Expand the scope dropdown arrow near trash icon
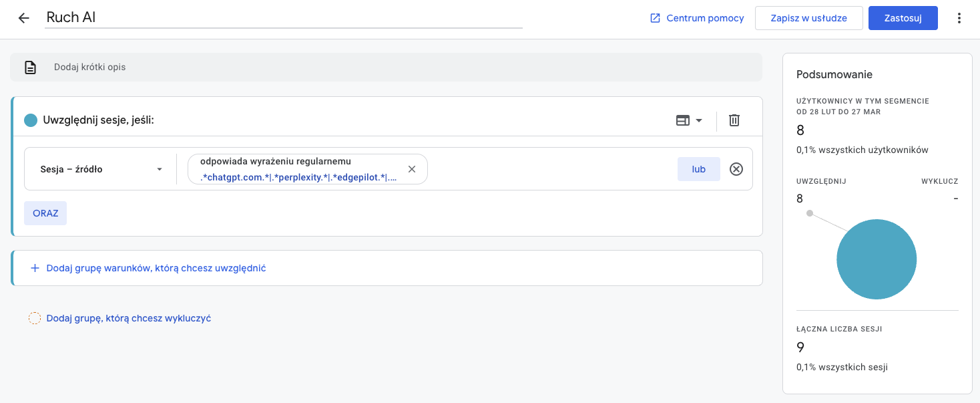Viewport: 980px width, 403px height. [698, 120]
